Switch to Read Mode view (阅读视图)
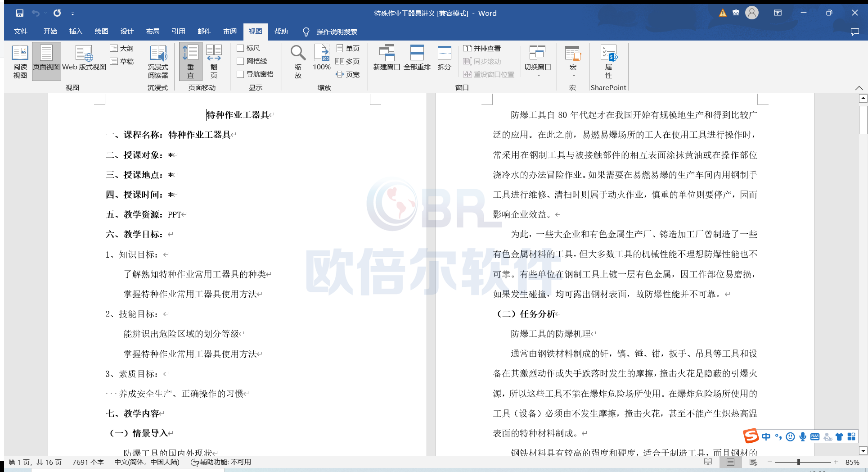The width and height of the screenshot is (868, 472). [20, 61]
